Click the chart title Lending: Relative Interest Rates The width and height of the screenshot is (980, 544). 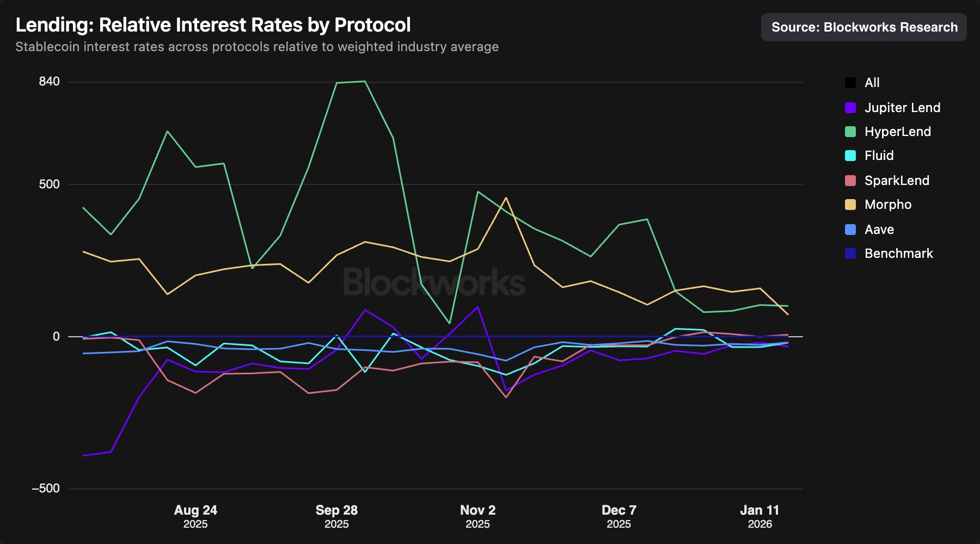(x=213, y=25)
